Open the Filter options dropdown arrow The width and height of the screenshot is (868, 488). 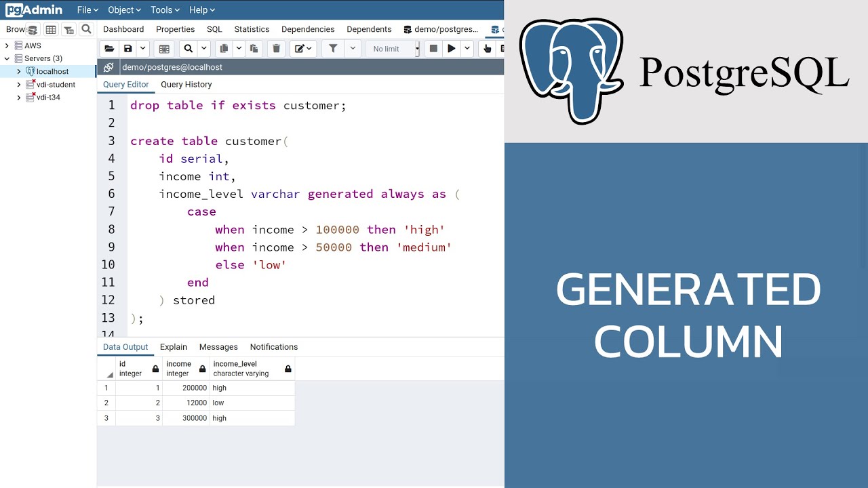pyautogui.click(x=353, y=49)
